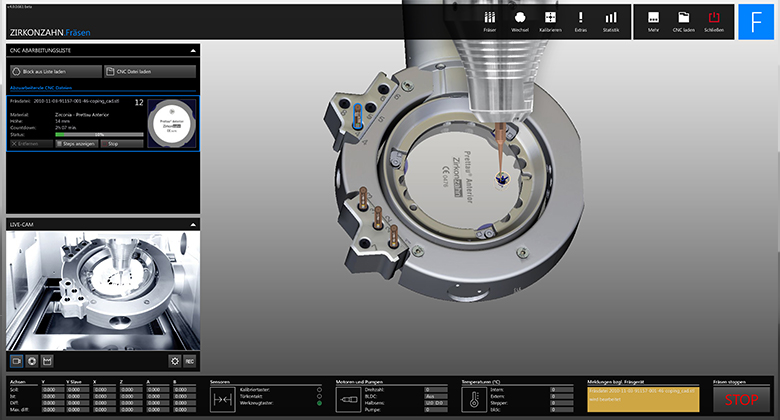Click CNC Datei laden button

(x=150, y=71)
